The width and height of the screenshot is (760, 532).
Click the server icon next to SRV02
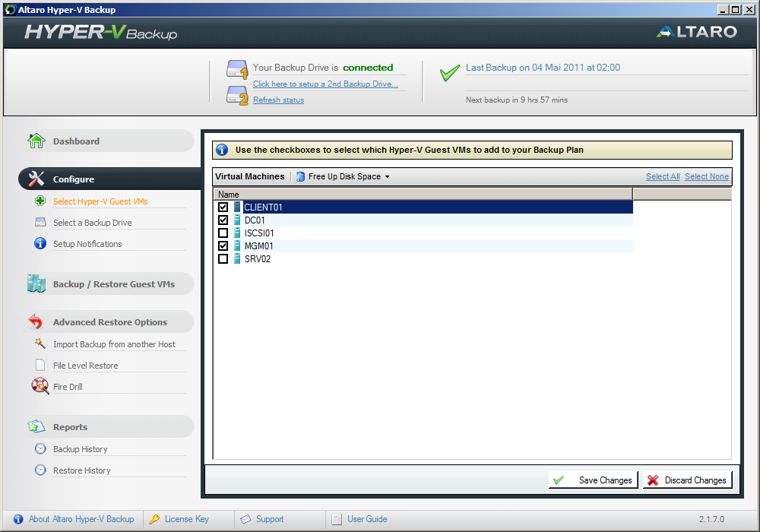click(237, 258)
